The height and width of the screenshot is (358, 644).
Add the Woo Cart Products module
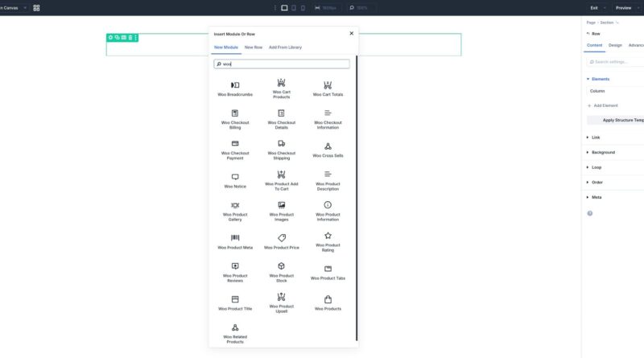pyautogui.click(x=281, y=88)
